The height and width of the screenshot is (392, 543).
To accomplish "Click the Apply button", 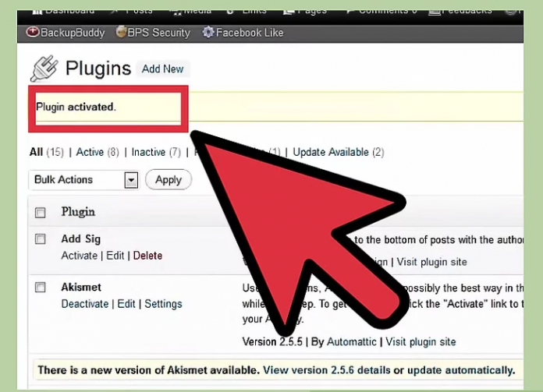I will click(168, 180).
